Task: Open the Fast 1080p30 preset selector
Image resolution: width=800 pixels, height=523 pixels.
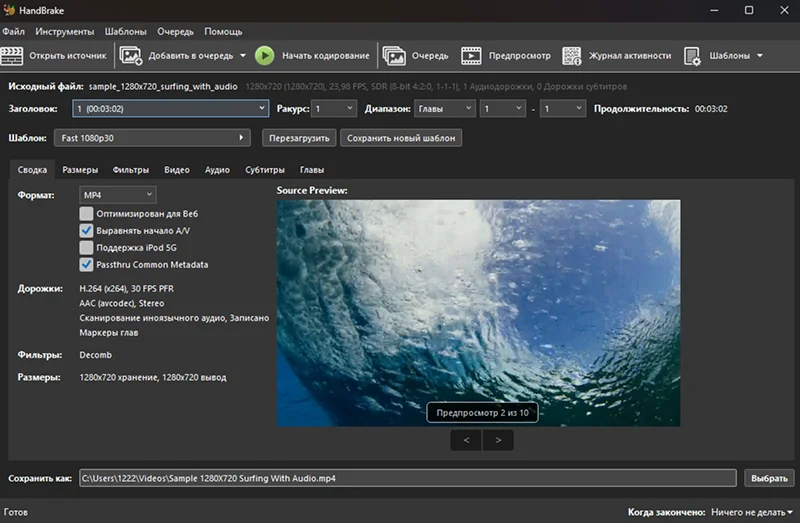Action: pos(152,138)
